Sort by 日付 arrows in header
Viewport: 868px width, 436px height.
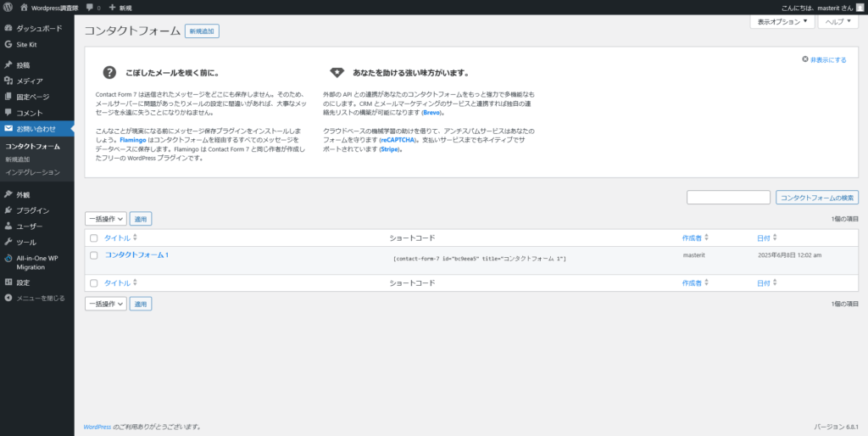[x=775, y=238]
